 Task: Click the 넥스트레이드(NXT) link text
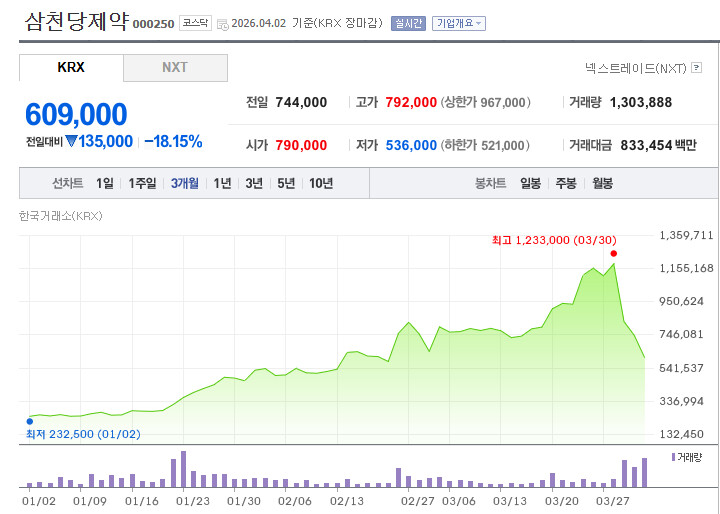pyautogui.click(x=636, y=68)
